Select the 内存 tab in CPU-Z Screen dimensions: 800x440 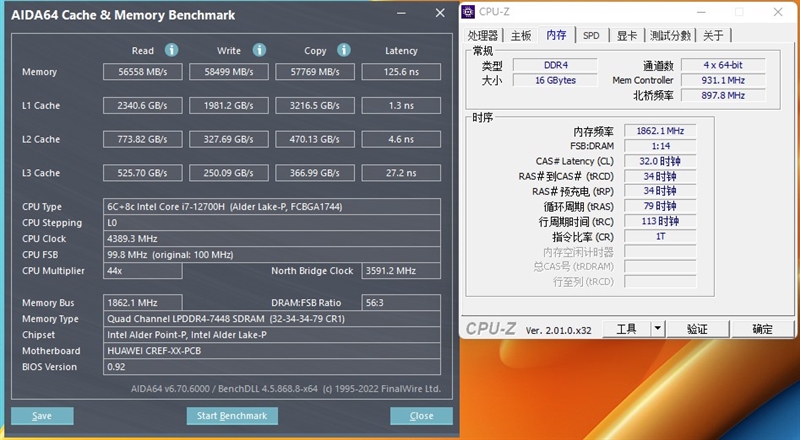coord(556,35)
